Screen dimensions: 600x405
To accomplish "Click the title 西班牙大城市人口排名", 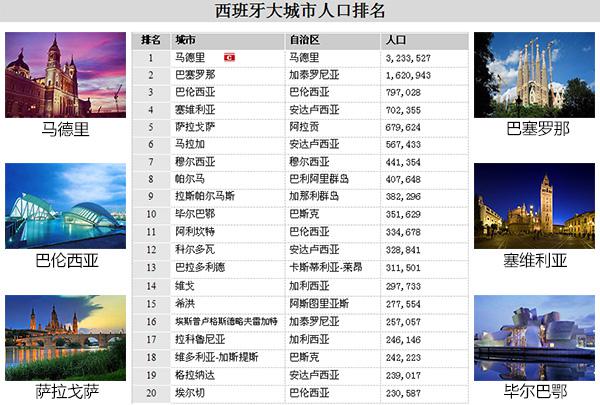I will [x=300, y=12].
